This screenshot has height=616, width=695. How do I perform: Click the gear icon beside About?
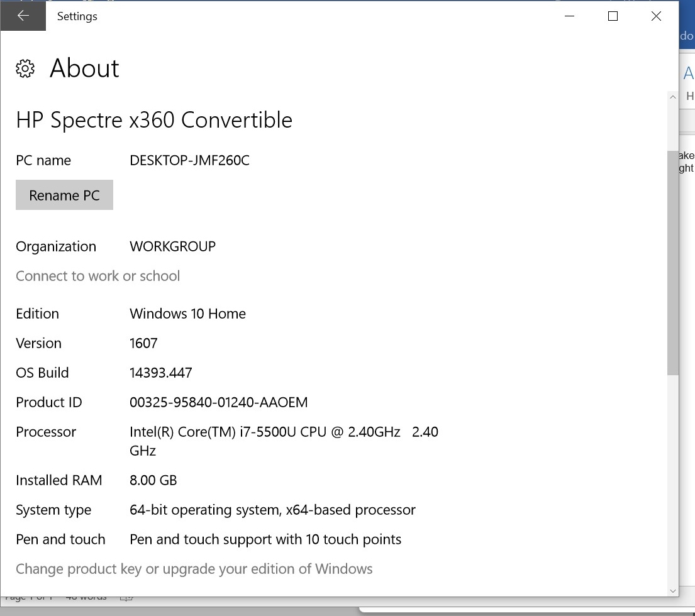25,69
